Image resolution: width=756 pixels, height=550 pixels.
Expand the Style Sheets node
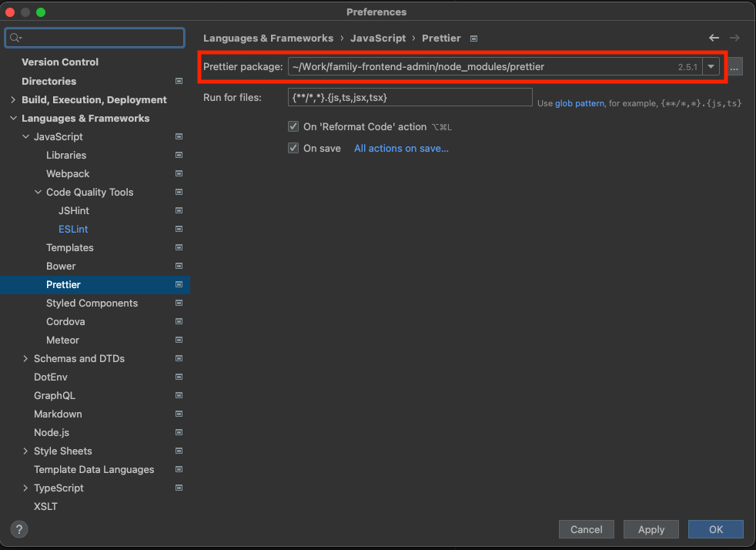pyautogui.click(x=25, y=451)
